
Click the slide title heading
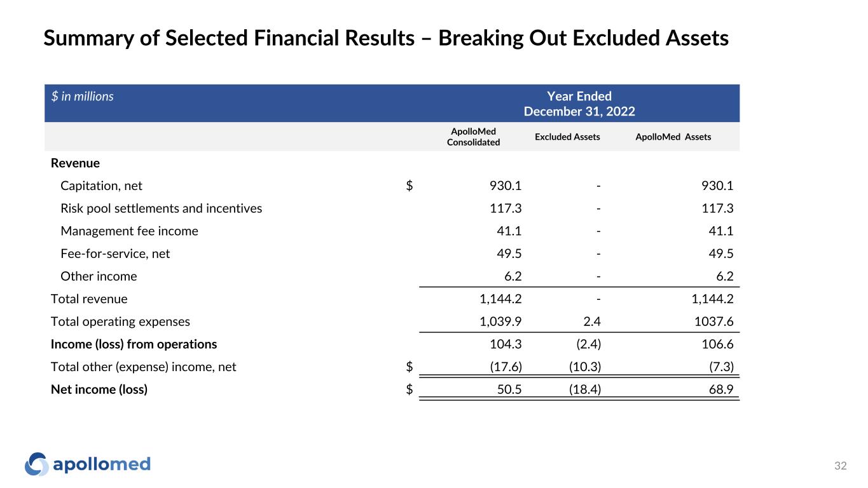click(x=386, y=39)
